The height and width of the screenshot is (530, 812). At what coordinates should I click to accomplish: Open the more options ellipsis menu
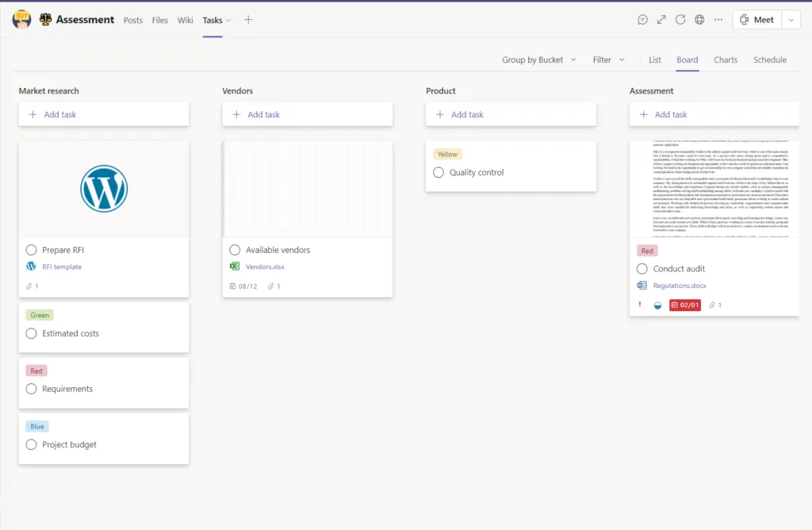tap(718, 20)
